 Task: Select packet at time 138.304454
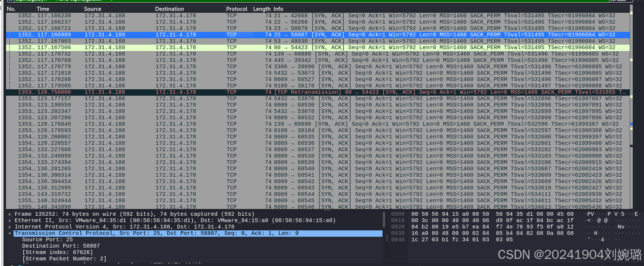[x=318, y=181]
